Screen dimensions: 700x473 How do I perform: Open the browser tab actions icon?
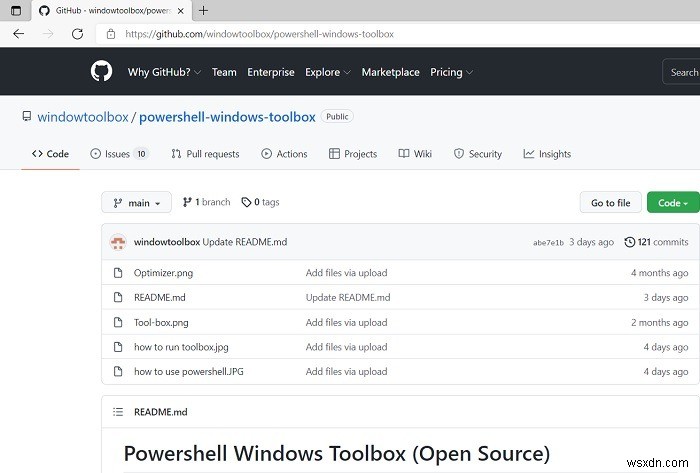point(15,10)
